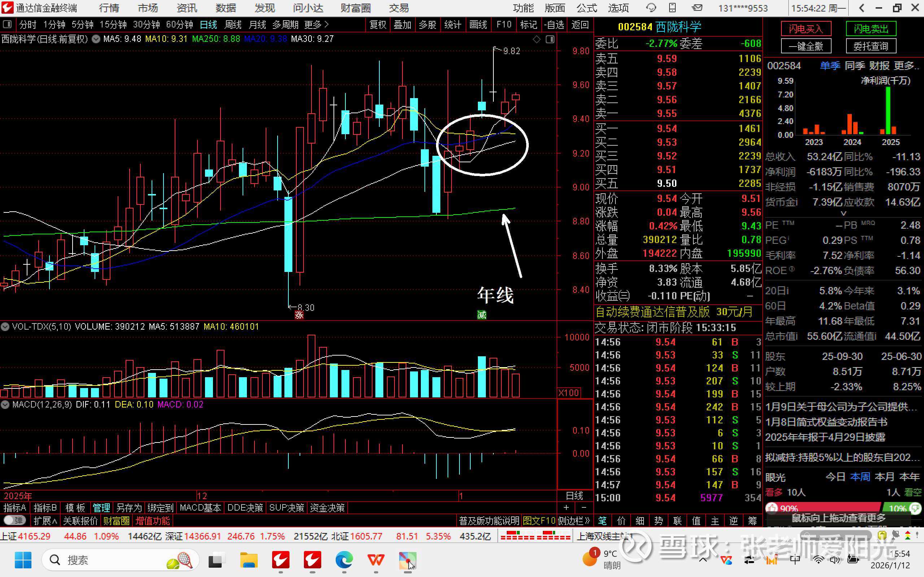Viewport: 924px width, 577px height.
Task: Switch to the 周线 period tab
Action: 233,25
